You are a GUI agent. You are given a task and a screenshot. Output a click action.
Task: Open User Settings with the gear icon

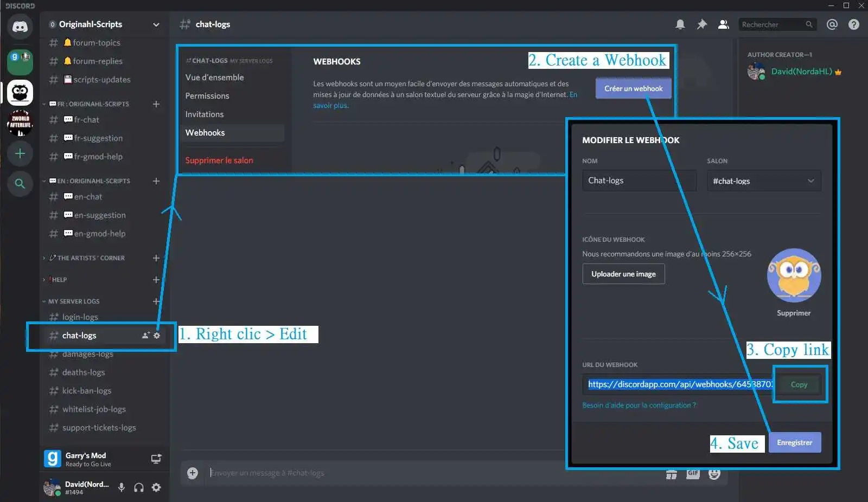point(156,487)
